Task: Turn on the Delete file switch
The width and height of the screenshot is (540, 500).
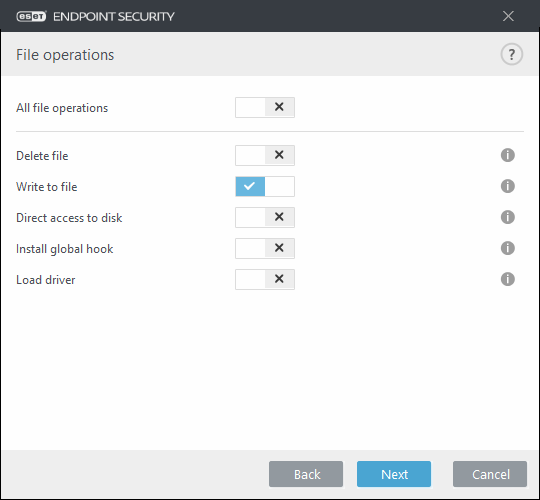Action: [265, 155]
